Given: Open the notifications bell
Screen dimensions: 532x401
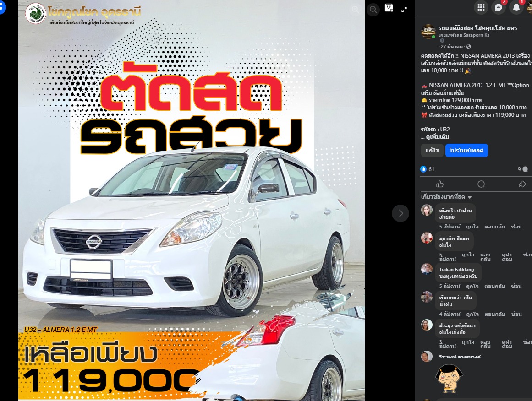Looking at the screenshot, I should click(x=516, y=7).
